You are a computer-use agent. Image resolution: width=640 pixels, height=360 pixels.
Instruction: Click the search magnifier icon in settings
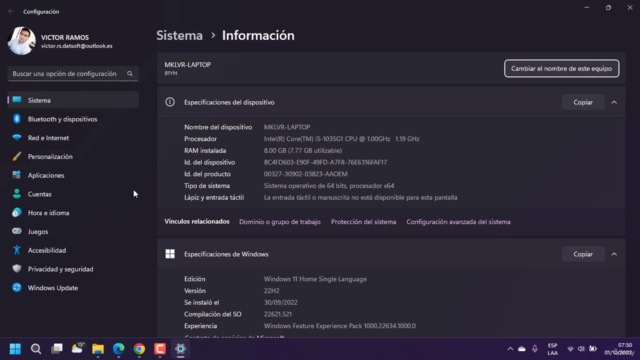coord(130,73)
